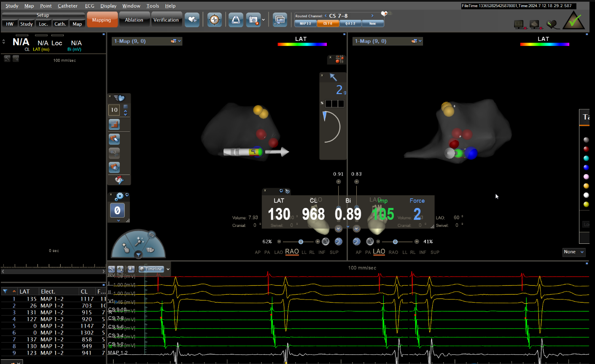Select the Q-A 1-2 routed channel
This screenshot has height=364, width=595.
tap(350, 24)
